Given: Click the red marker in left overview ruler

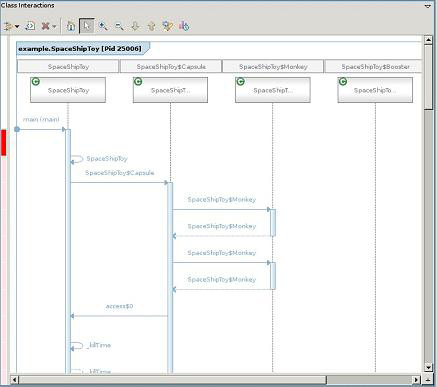Looking at the screenshot, I should pyautogui.click(x=4, y=143).
